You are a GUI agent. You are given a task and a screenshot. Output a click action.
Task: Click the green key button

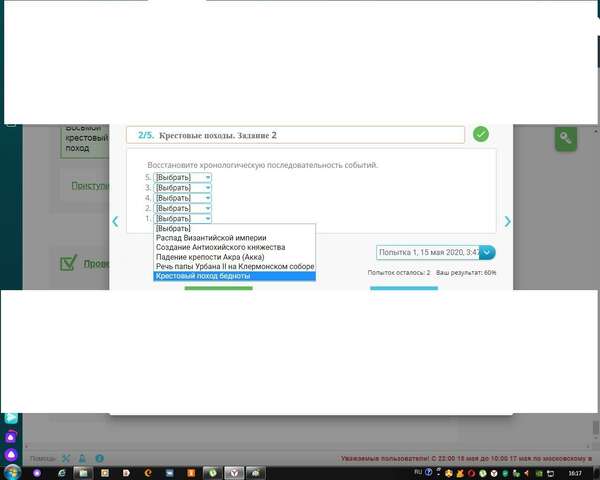[x=566, y=138]
